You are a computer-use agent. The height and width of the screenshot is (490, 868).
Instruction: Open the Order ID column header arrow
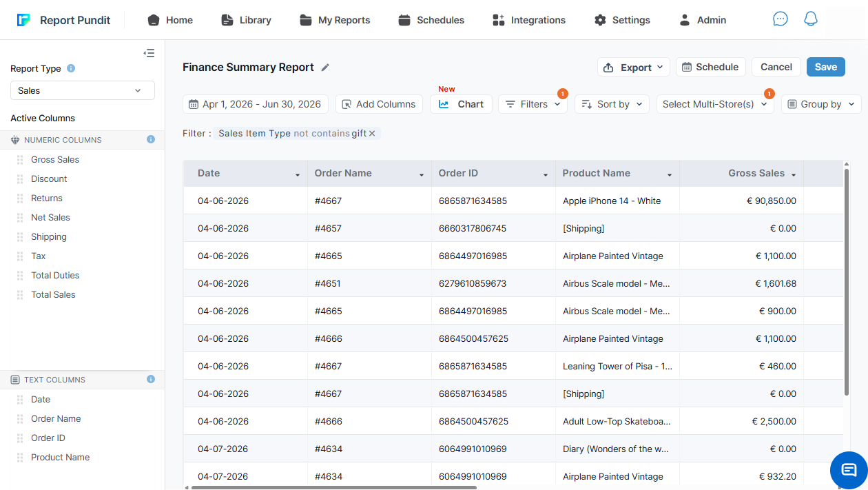click(x=546, y=175)
